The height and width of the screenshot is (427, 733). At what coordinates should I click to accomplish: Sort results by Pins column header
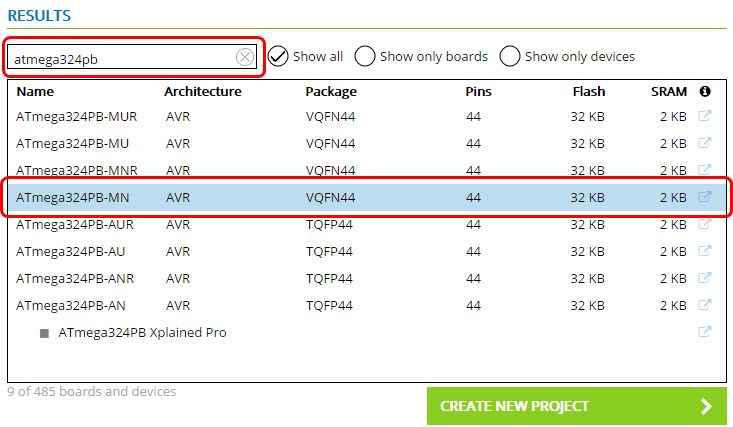(x=478, y=92)
